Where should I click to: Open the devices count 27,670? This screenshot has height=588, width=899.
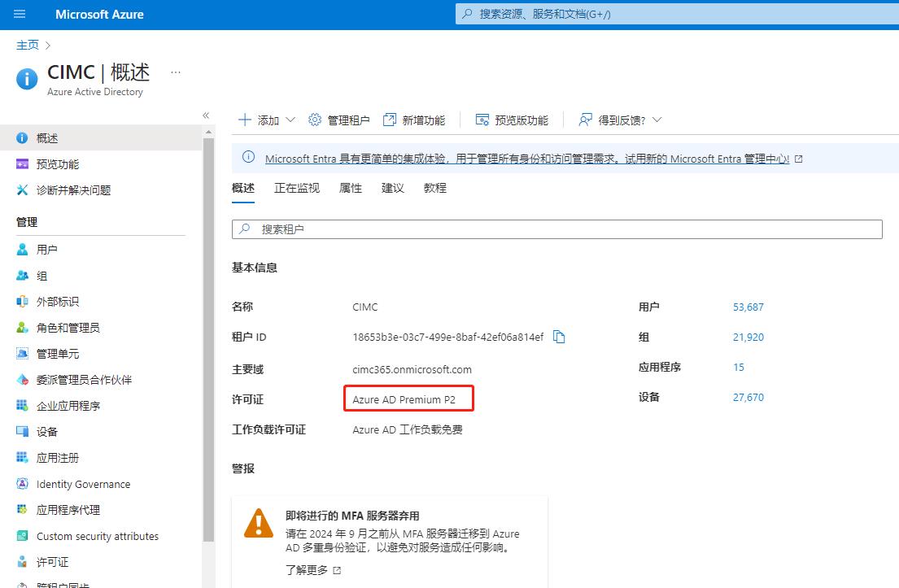748,397
